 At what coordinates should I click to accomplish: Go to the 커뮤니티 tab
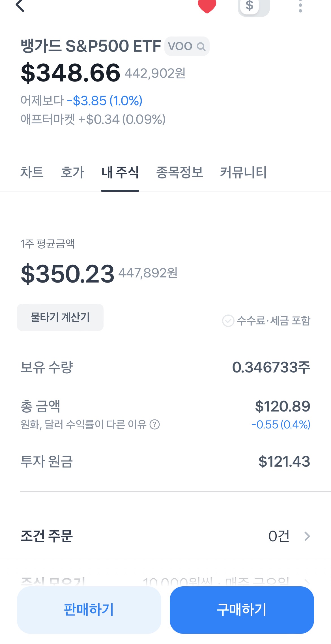(x=243, y=172)
